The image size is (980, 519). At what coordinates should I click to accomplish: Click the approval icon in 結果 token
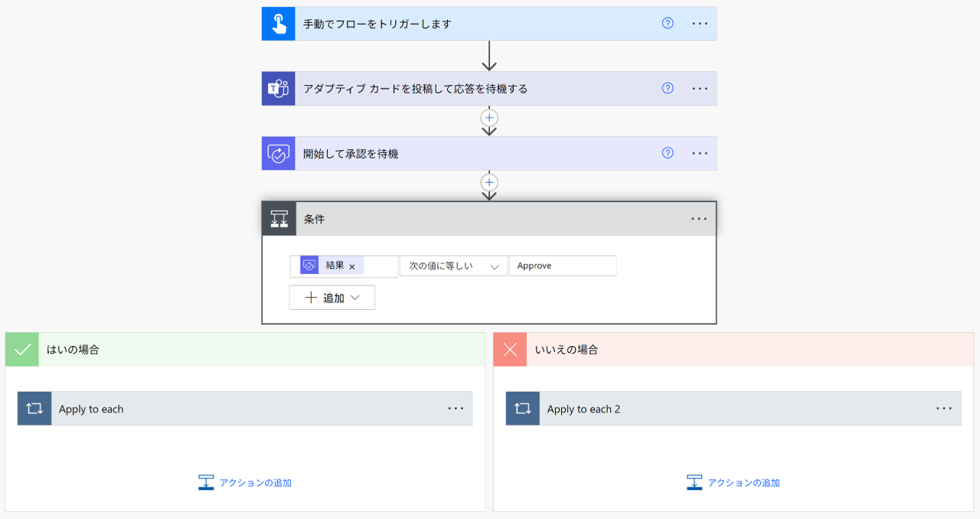click(x=309, y=266)
